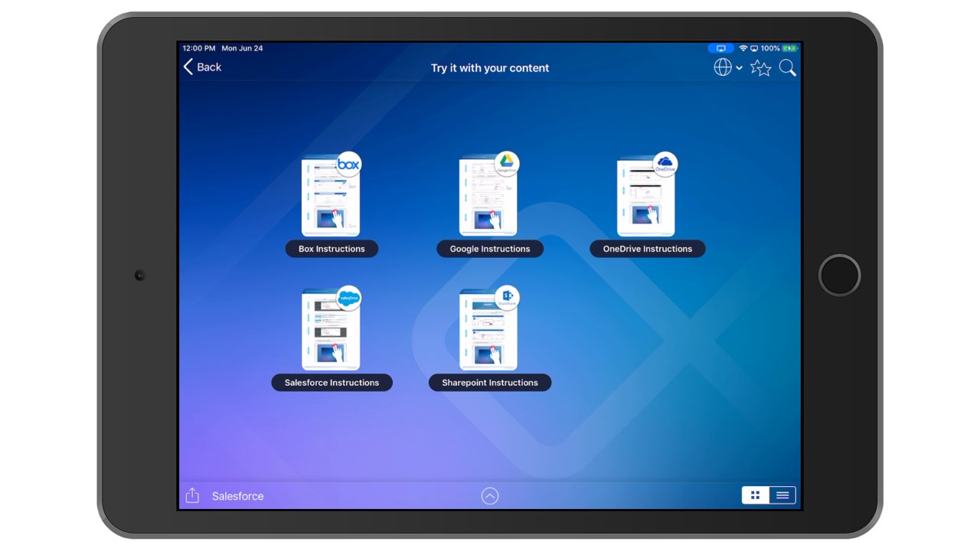The width and height of the screenshot is (980, 551).
Task: Open the Sharepoint Instructions document thumbnail
Action: pos(488,331)
